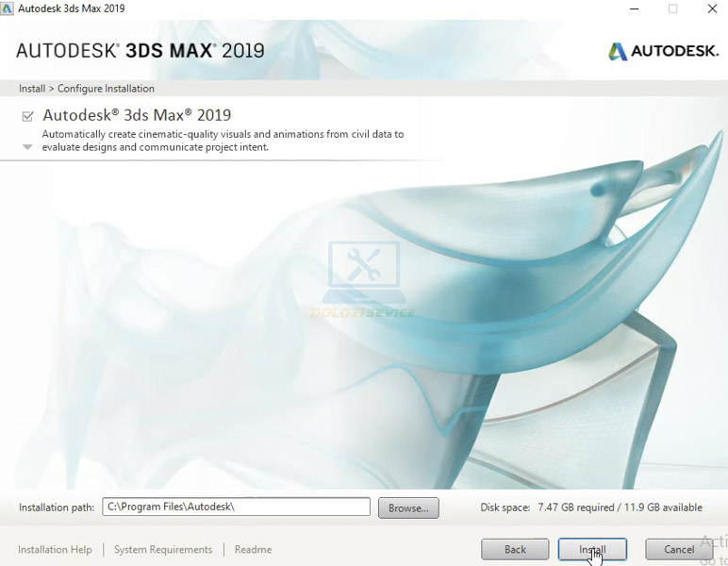Click the 'AUTODESK 3DS MAX 2019' header title
Image resolution: width=728 pixels, height=566 pixels.
[141, 51]
